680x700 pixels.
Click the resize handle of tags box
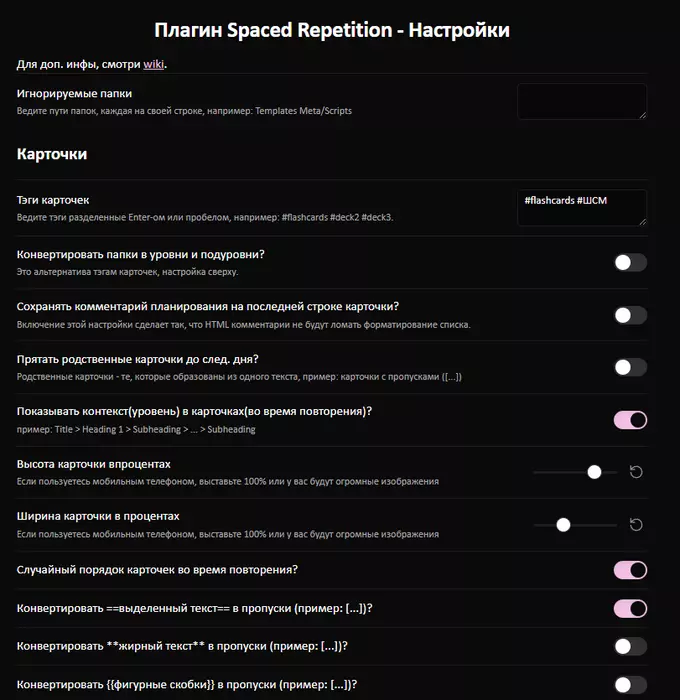point(642,221)
